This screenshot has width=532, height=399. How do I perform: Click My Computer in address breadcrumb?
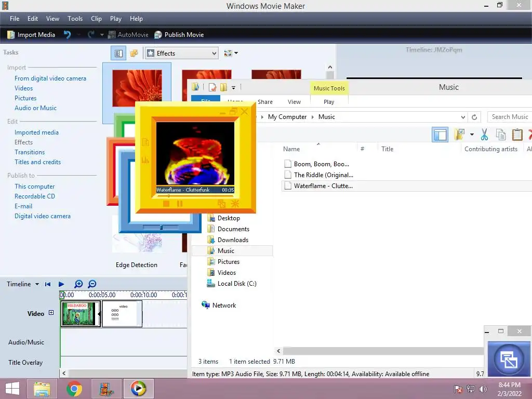(287, 117)
